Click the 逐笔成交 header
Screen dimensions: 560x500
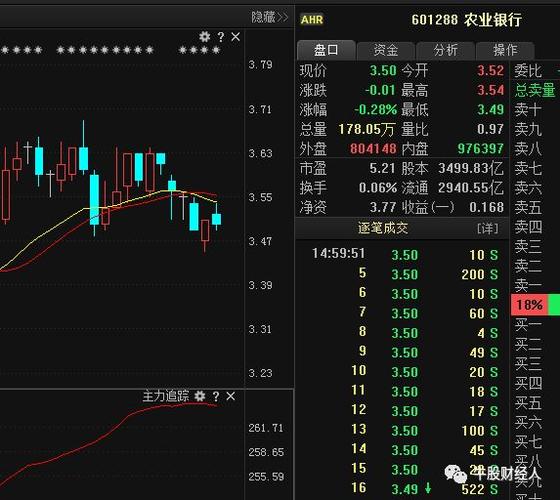pyautogui.click(x=383, y=228)
